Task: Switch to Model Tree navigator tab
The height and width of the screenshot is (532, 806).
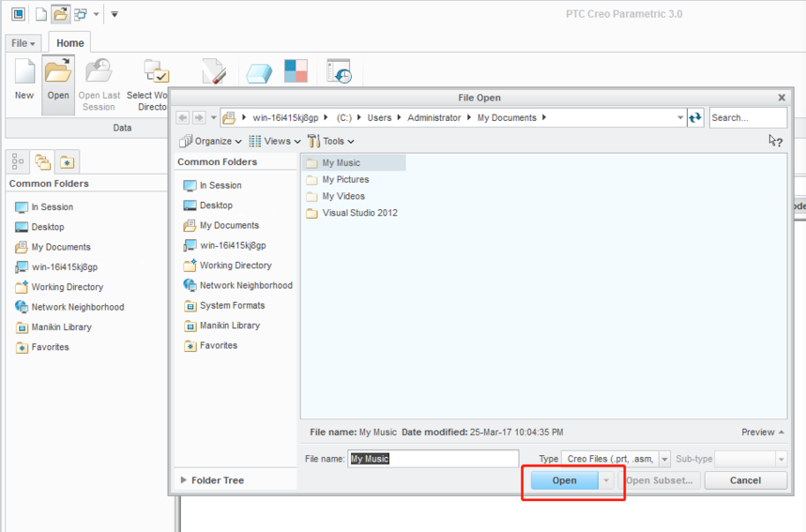Action: point(18,161)
